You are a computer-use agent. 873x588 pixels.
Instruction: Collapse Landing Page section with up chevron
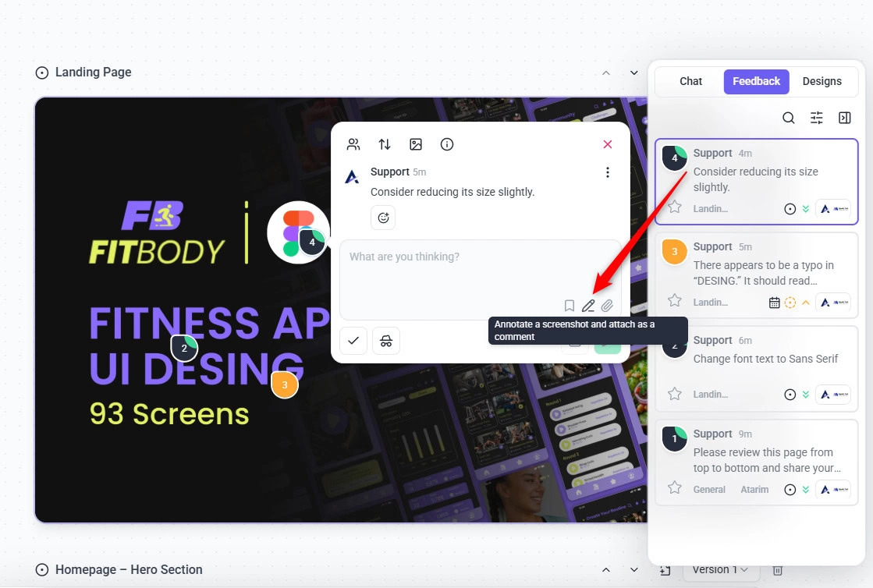point(606,73)
